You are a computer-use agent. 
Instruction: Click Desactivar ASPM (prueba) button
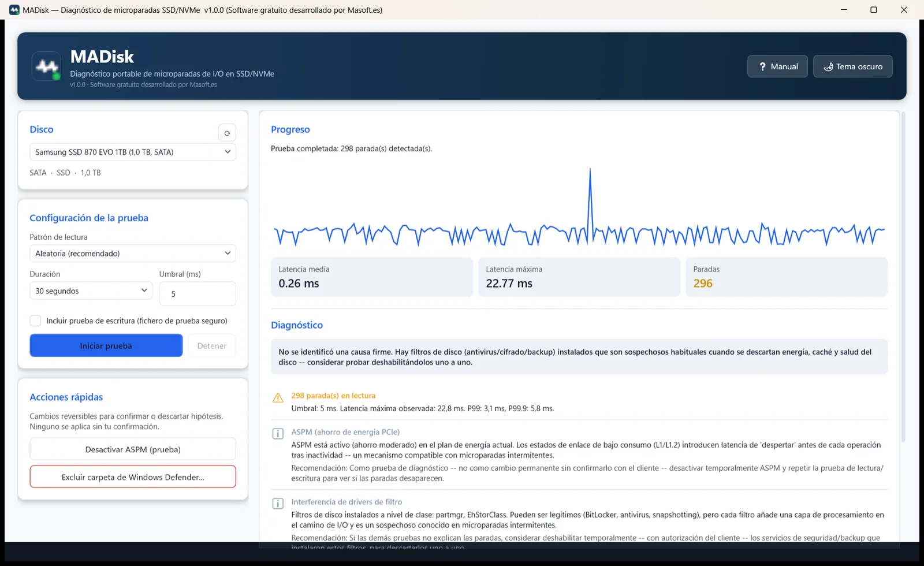133,449
